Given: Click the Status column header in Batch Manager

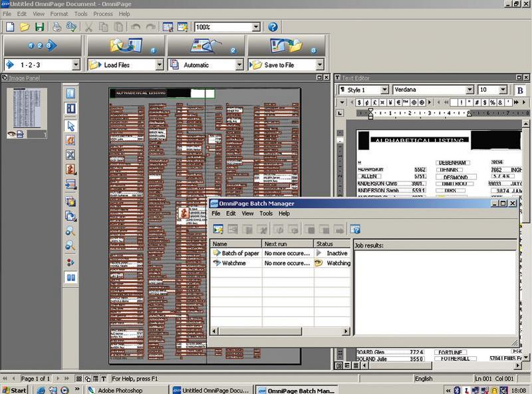Looking at the screenshot, I should tap(332, 244).
